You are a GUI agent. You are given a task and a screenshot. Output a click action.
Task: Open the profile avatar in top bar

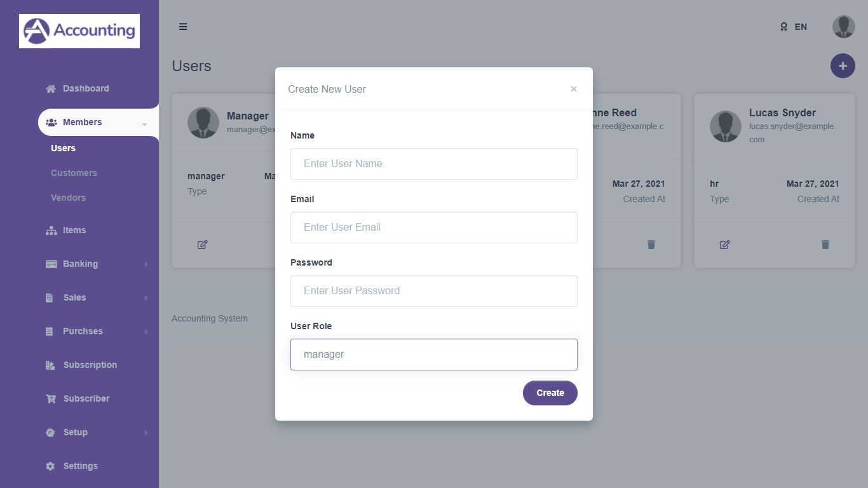(x=843, y=27)
